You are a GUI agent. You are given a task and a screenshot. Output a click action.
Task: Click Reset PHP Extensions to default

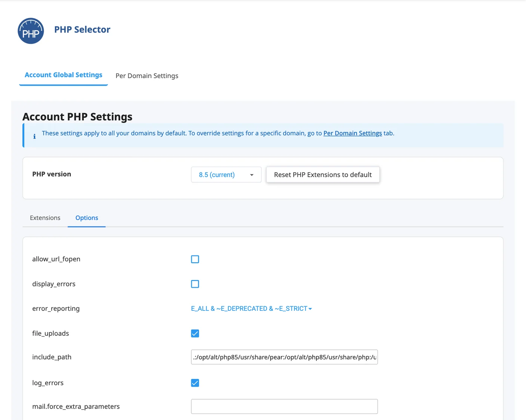point(323,175)
